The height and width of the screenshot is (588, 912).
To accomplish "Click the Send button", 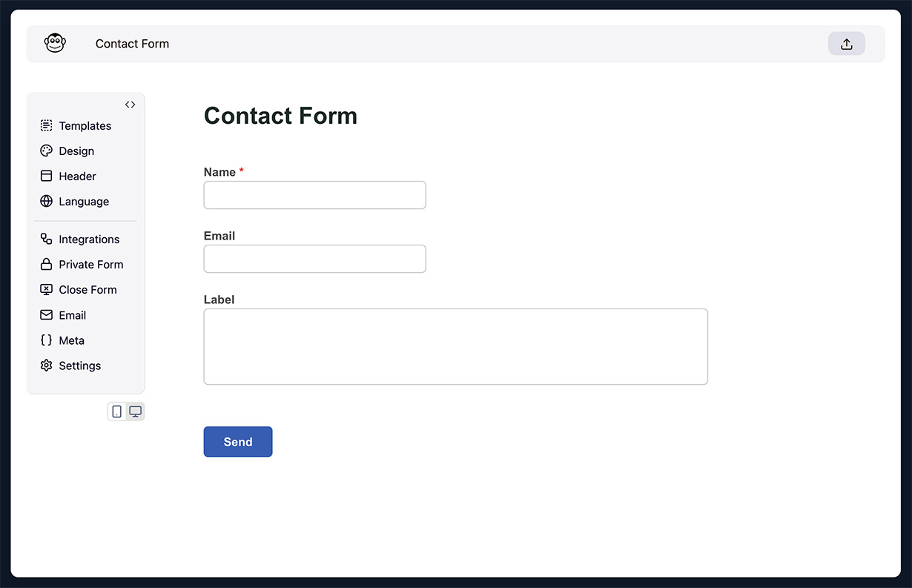I will pyautogui.click(x=237, y=441).
